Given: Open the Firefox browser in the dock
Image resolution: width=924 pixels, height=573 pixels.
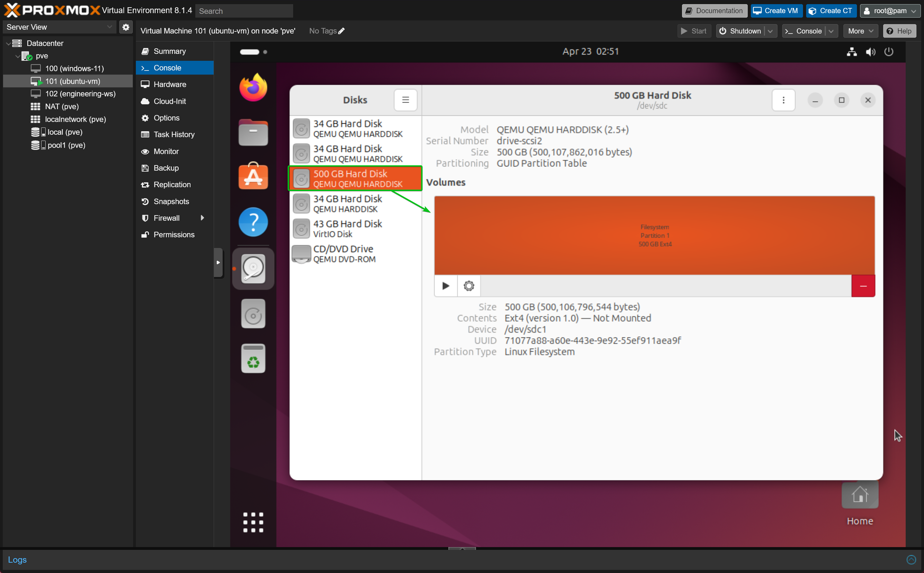Looking at the screenshot, I should click(x=253, y=87).
